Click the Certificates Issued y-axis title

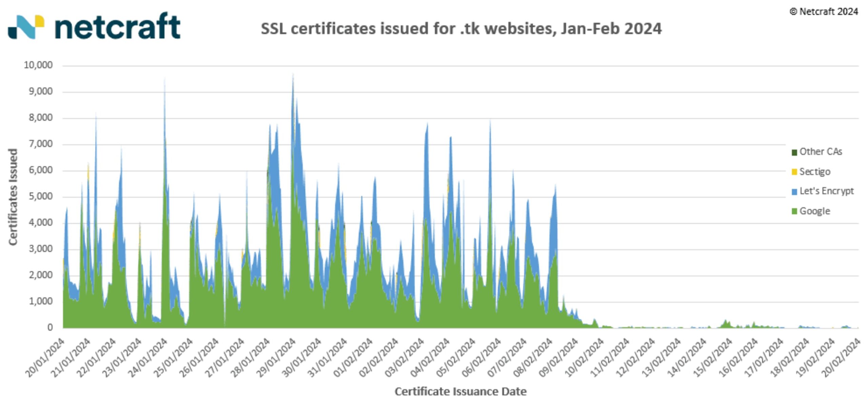(x=13, y=197)
